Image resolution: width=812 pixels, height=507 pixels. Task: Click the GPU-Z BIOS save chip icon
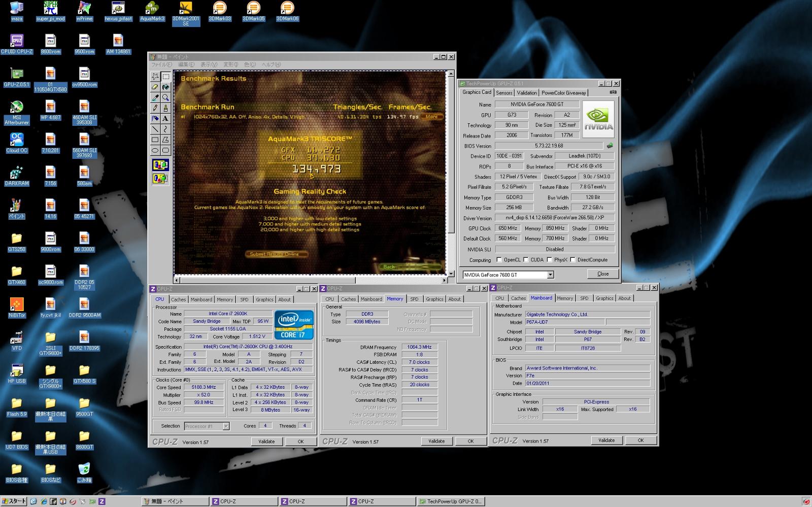(x=610, y=146)
